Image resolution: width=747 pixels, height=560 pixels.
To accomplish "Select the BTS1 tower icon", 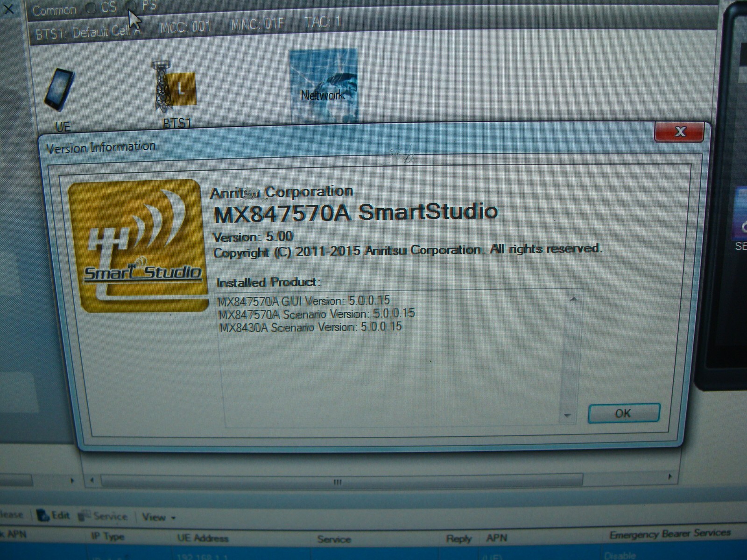I will [174, 88].
